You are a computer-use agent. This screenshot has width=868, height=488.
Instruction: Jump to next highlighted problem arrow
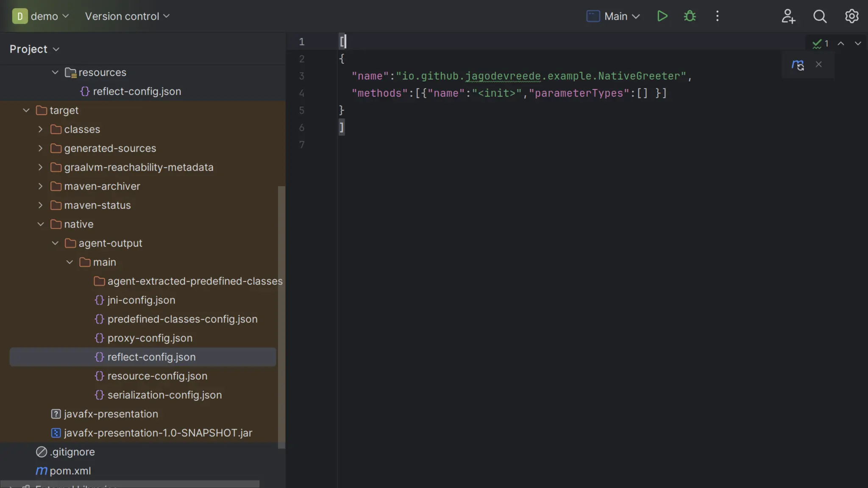(x=857, y=44)
